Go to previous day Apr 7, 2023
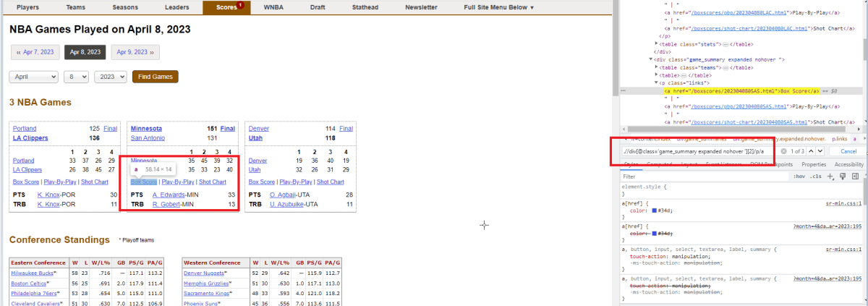The image size is (868, 306). pyautogui.click(x=35, y=52)
